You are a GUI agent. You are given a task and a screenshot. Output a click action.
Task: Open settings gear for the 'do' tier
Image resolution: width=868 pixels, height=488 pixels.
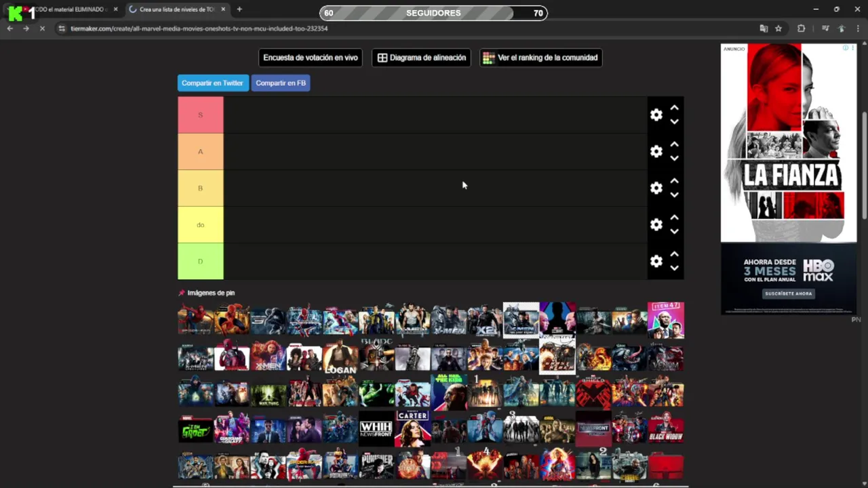(656, 225)
